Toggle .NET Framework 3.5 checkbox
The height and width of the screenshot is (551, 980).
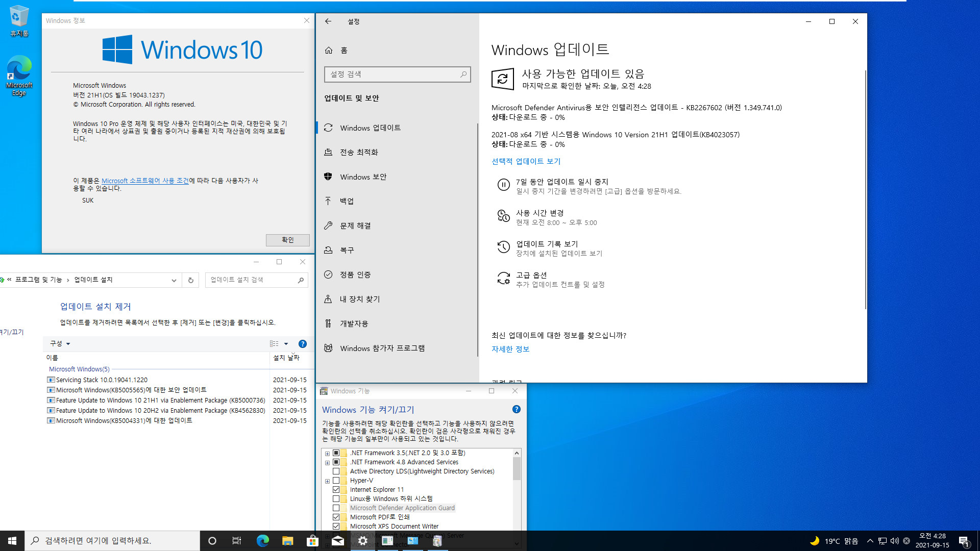[x=336, y=453]
